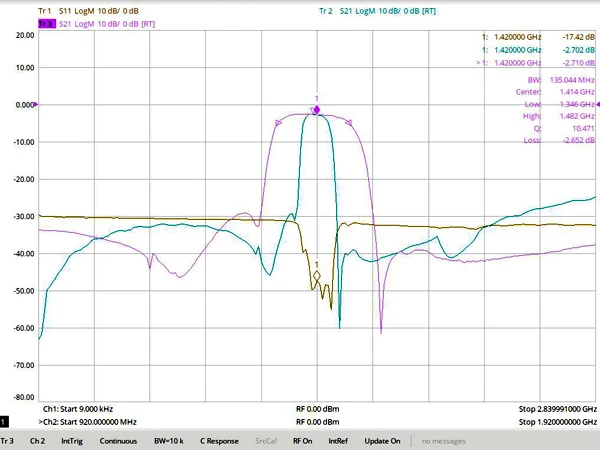Click the no messages status area
Image resolution: width=600 pixels, height=450 pixels.
click(x=444, y=441)
